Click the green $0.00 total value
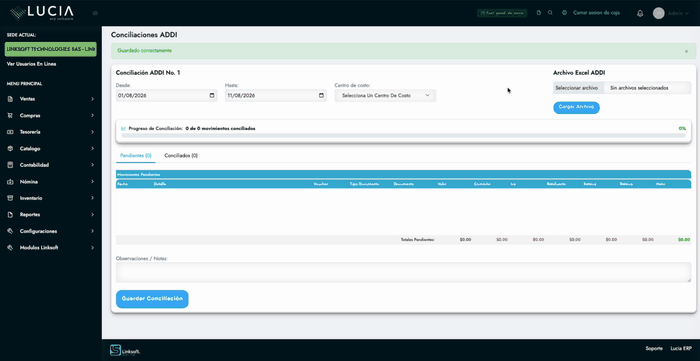This screenshot has height=361, width=700. coord(684,240)
